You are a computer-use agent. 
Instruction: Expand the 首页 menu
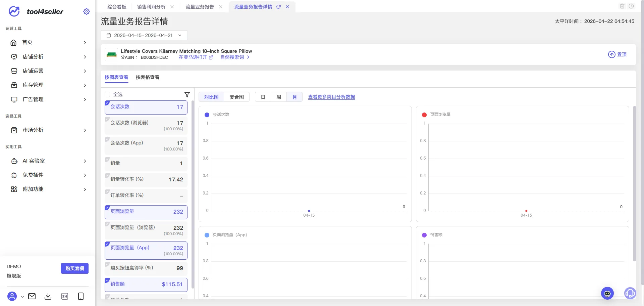[x=85, y=43]
